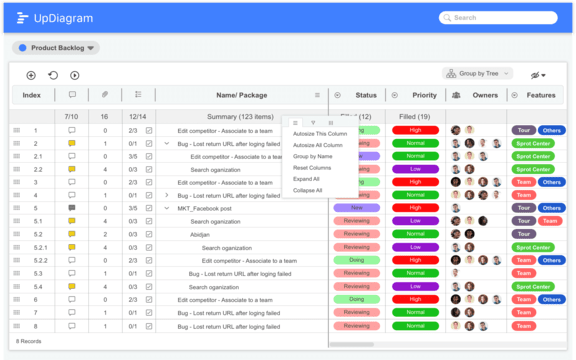Click the checklist column header icon
576x360 pixels.
(x=138, y=95)
